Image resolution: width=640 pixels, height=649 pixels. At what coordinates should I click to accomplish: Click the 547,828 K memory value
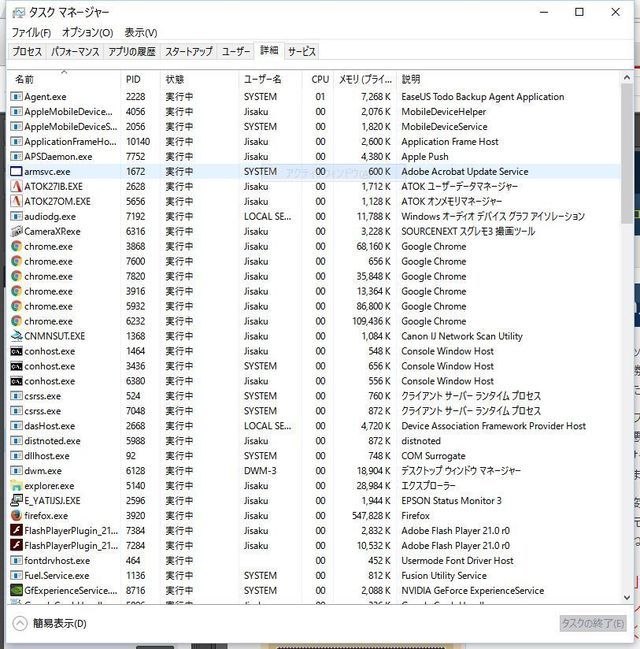[371, 516]
